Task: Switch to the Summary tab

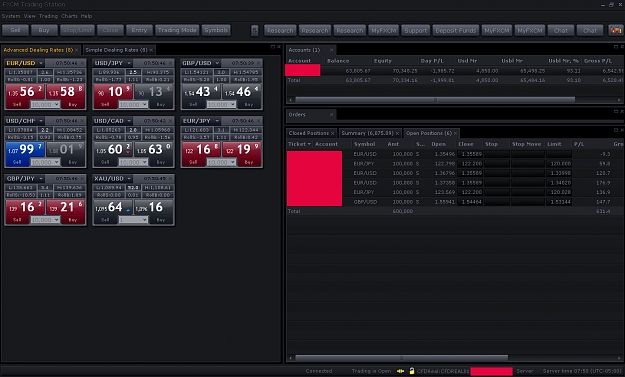Action: [x=367, y=134]
